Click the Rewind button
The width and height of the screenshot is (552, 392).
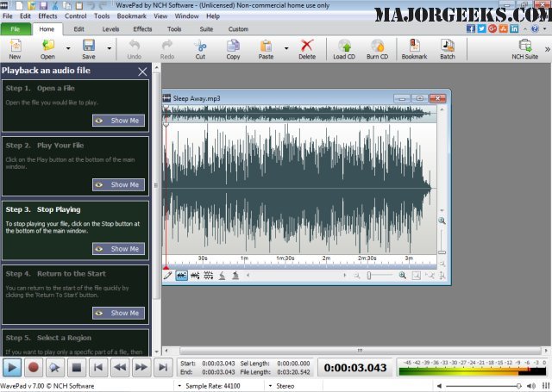tap(120, 368)
